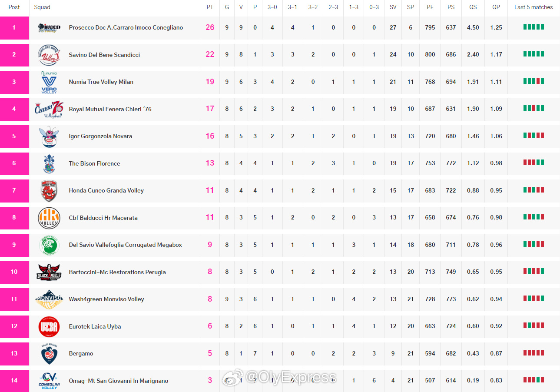The height and width of the screenshot is (392, 560).
Task: Click the UYBA Volley team logo
Action: (49, 326)
